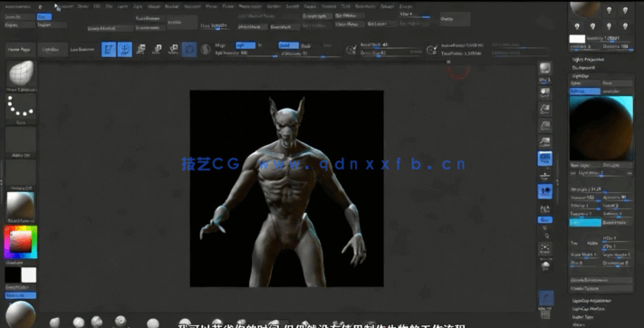The width and height of the screenshot is (644, 328).
Task: Expand the LightCap Horizon section
Action: (x=589, y=309)
